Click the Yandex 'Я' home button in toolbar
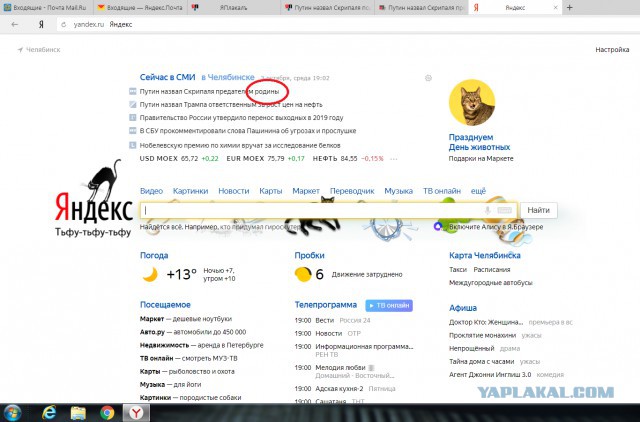The image size is (640, 422). tap(41, 24)
